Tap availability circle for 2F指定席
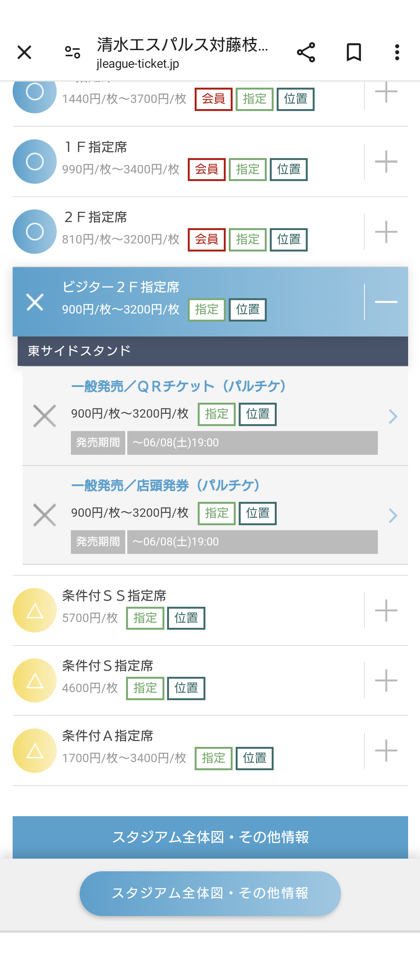Viewport: 420px width, 980px height. [x=35, y=232]
